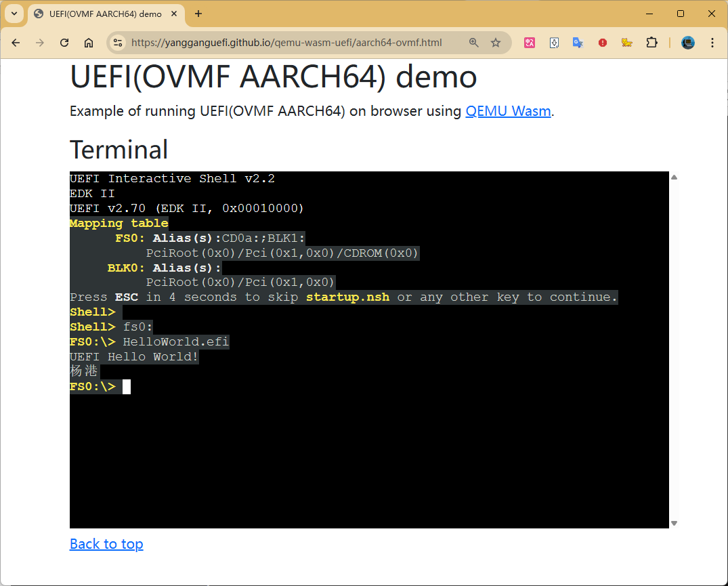The width and height of the screenshot is (728, 586).
Task: Open the tab search dropdown
Action: (14, 14)
